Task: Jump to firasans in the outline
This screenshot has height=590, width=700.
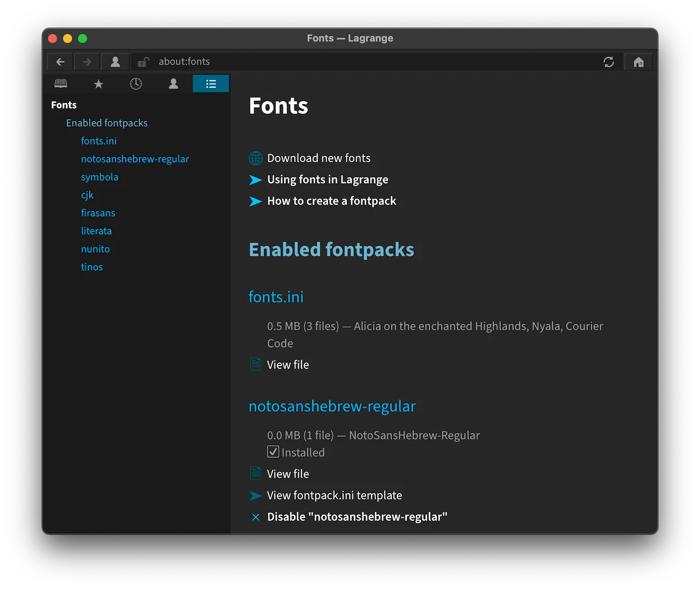Action: [98, 213]
